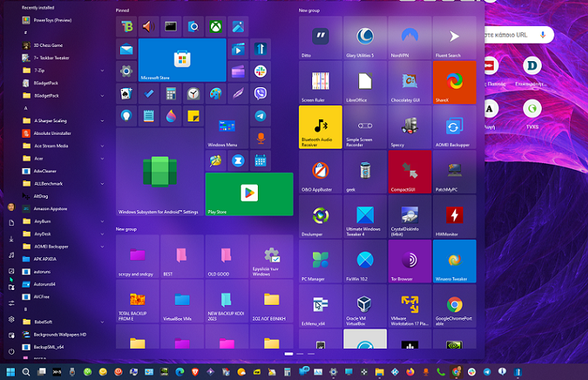Launch Ultimate Windows Tweaker 4 tile
The width and height of the screenshot is (588, 380).
click(365, 216)
